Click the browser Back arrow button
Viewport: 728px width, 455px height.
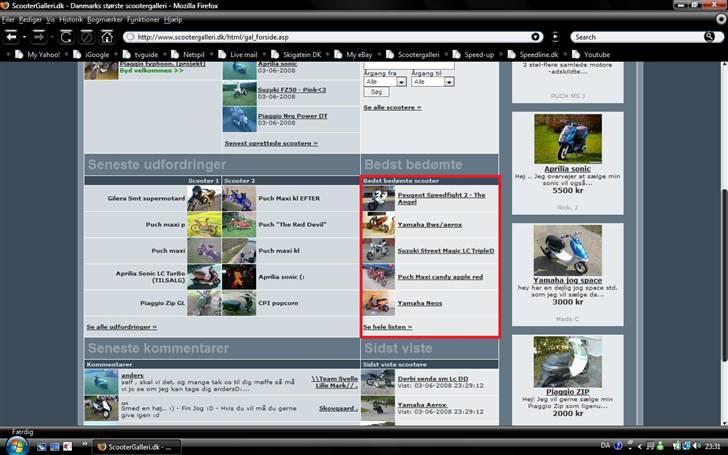click(x=11, y=36)
